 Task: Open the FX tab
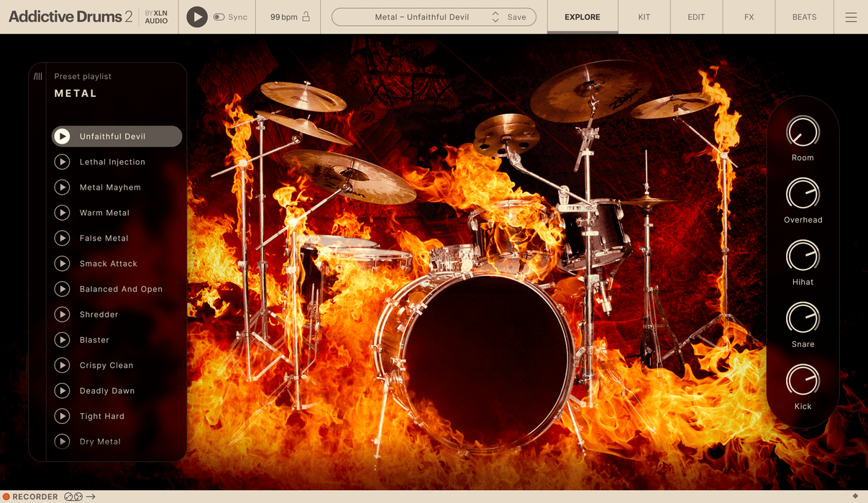pyautogui.click(x=749, y=17)
